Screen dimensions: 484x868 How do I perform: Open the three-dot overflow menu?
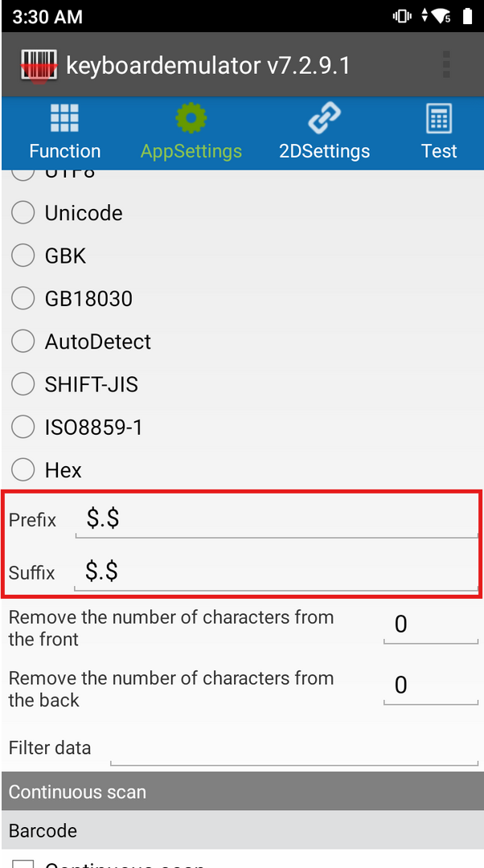tap(446, 65)
